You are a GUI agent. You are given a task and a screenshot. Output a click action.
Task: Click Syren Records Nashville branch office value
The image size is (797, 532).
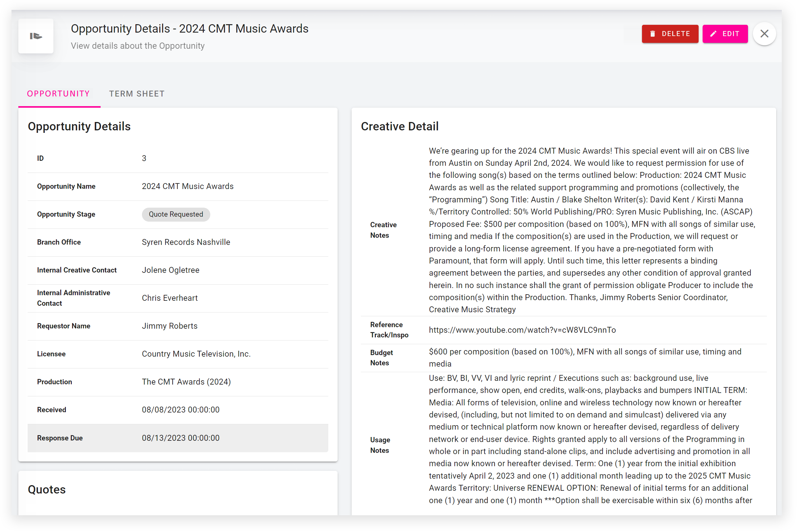[186, 242]
